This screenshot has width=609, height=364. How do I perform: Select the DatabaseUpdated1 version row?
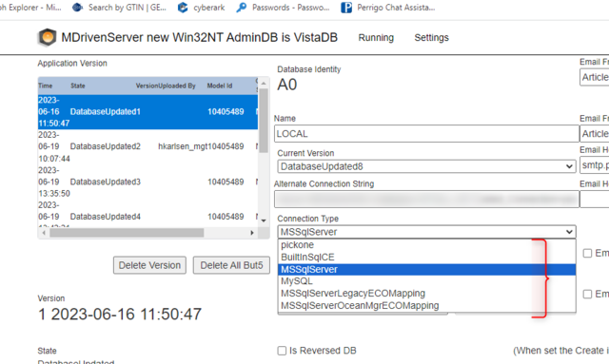coord(147,112)
